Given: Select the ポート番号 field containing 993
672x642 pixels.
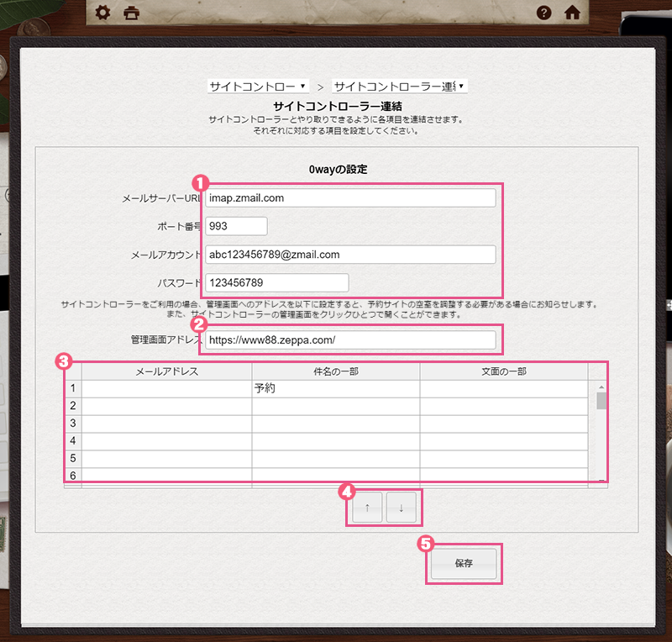Looking at the screenshot, I should tap(235, 226).
